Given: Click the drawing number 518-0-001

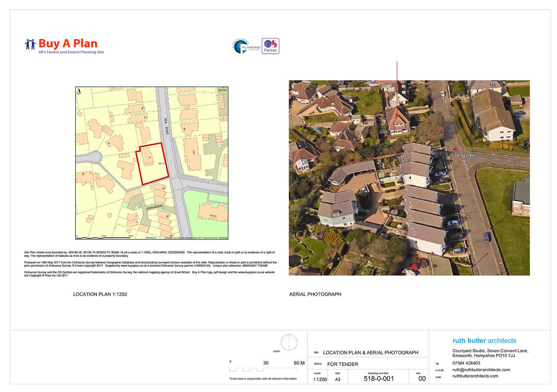Looking at the screenshot, I should [x=378, y=379].
